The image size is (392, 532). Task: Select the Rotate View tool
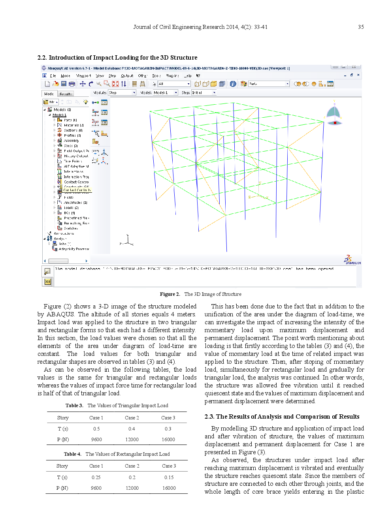tap(91, 84)
